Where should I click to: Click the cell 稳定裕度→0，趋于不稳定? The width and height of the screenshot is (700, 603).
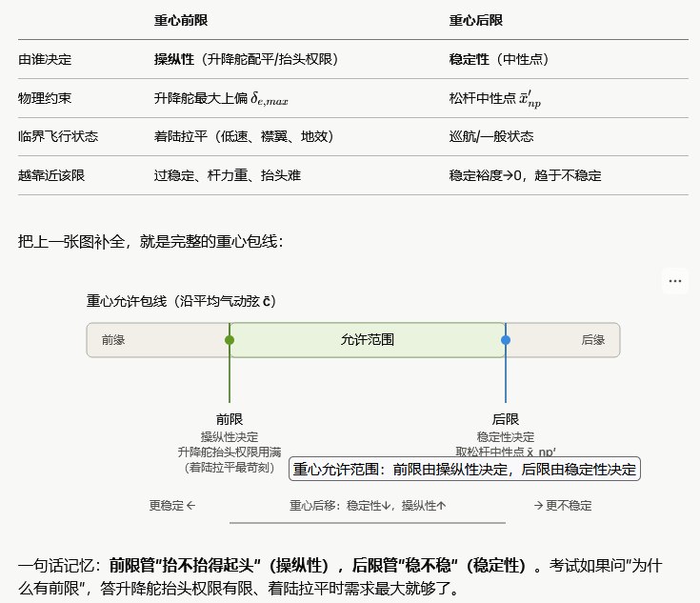point(525,175)
